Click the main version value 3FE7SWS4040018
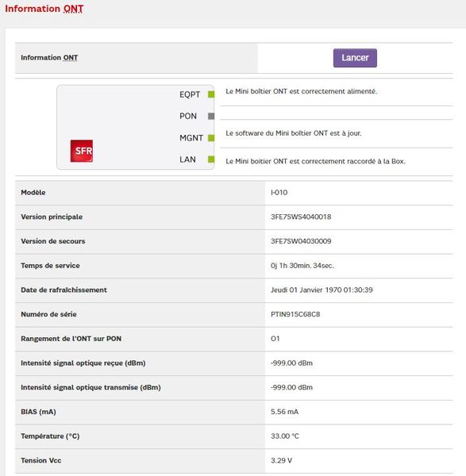Viewport: 466px width, 476px height. pos(301,217)
